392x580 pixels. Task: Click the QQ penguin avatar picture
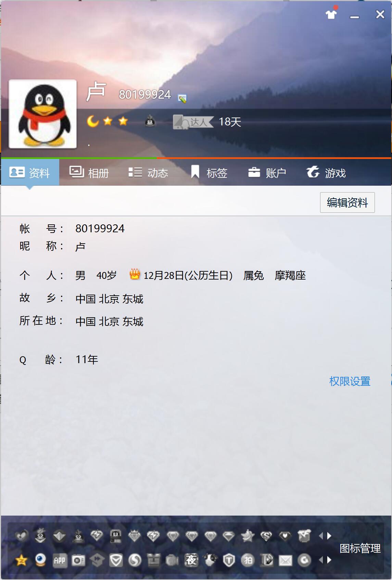pyautogui.click(x=43, y=114)
